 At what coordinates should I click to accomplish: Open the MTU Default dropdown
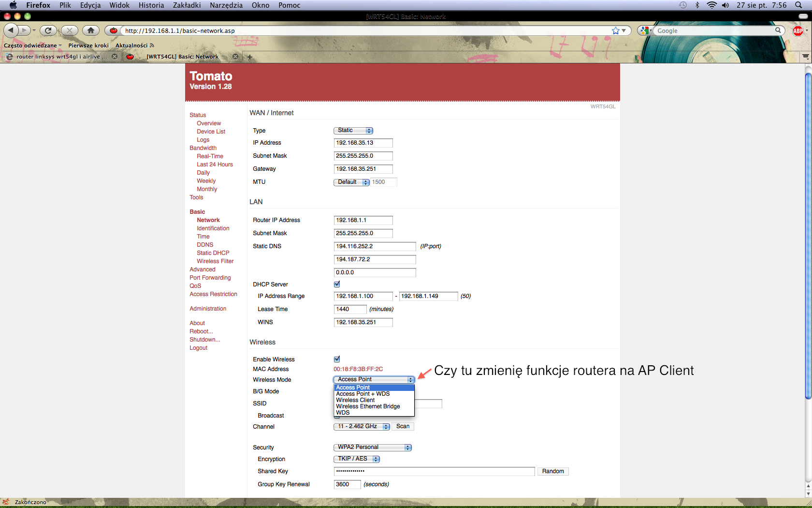(x=351, y=182)
